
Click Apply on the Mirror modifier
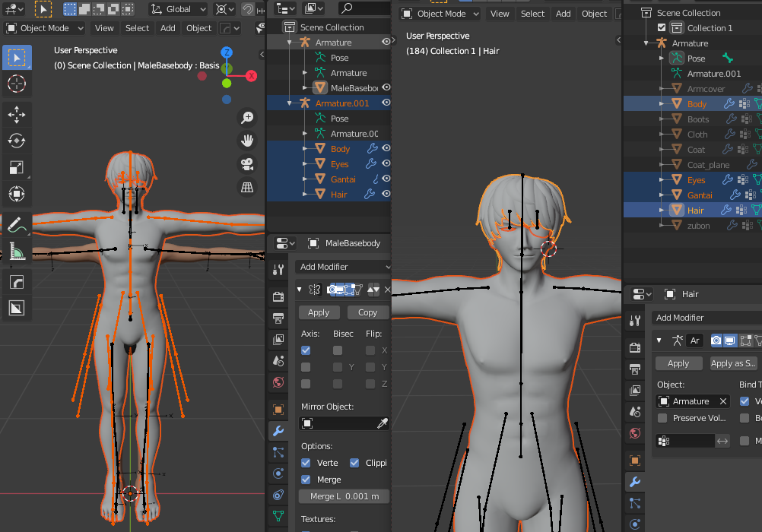(318, 312)
